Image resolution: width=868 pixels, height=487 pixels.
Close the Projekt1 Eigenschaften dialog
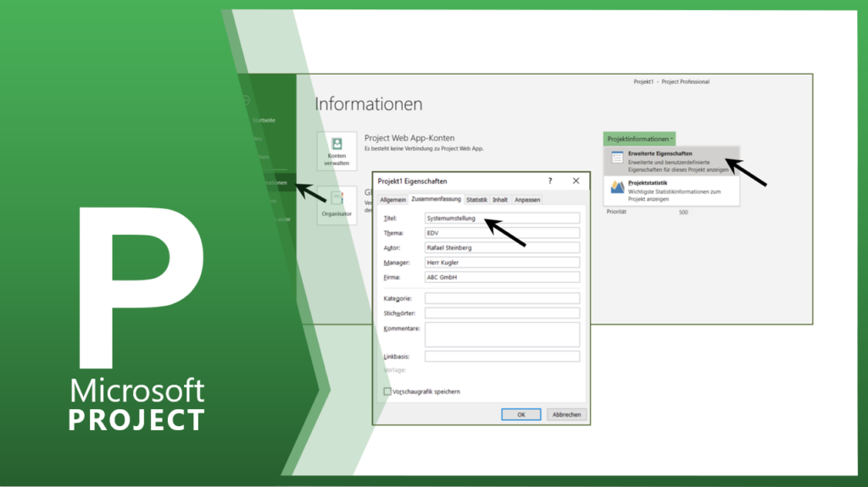[576, 181]
